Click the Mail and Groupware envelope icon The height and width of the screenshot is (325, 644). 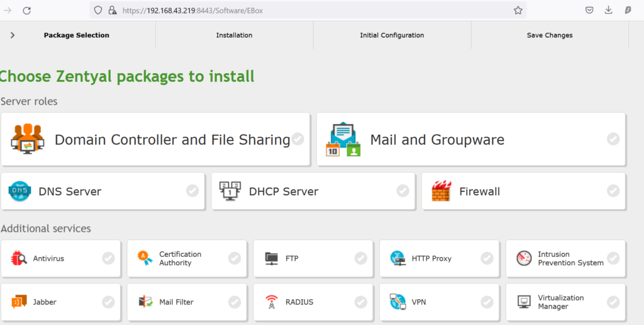[x=343, y=139]
